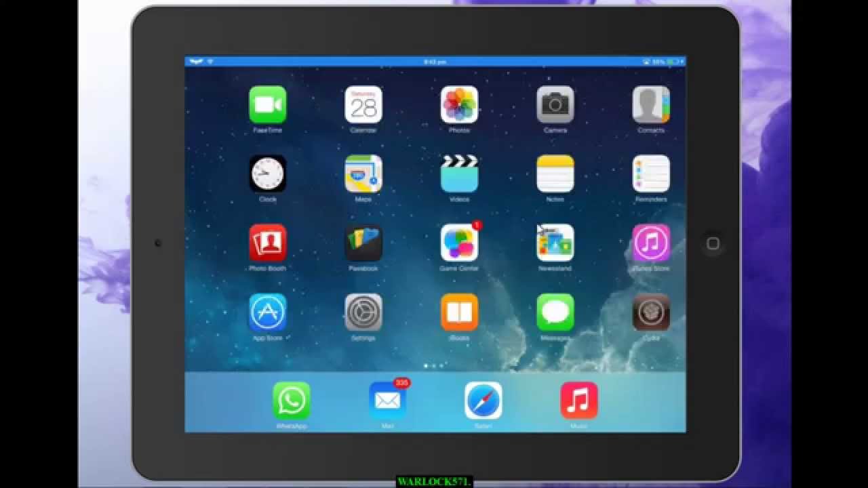Open the Cydia app
The height and width of the screenshot is (488, 868).
[x=651, y=312]
